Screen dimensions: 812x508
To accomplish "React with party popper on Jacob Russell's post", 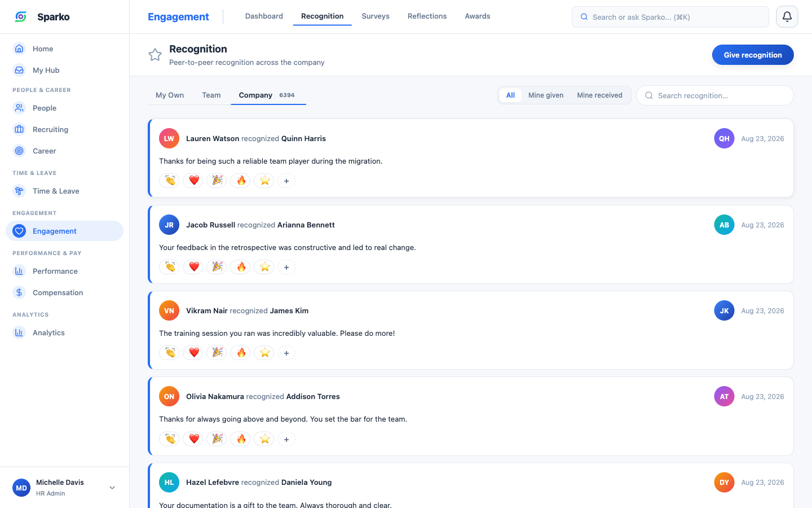I will (217, 267).
